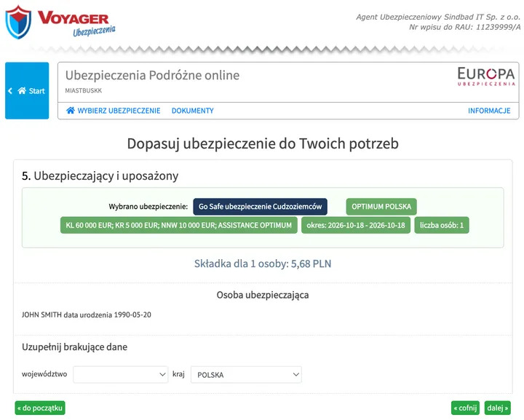
Task: Click the 'Wybrano ubezpieczenie:' label
Action: coord(148,207)
